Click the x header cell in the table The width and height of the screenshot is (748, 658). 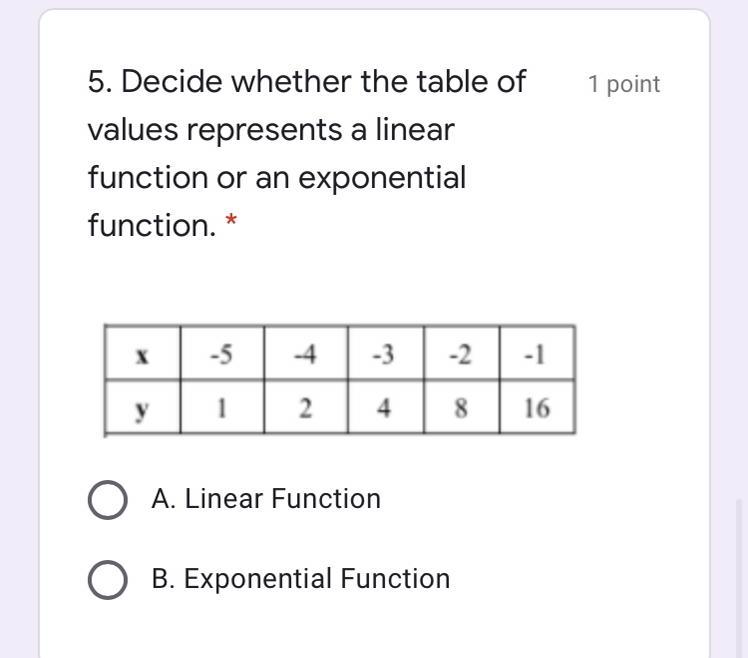(142, 353)
